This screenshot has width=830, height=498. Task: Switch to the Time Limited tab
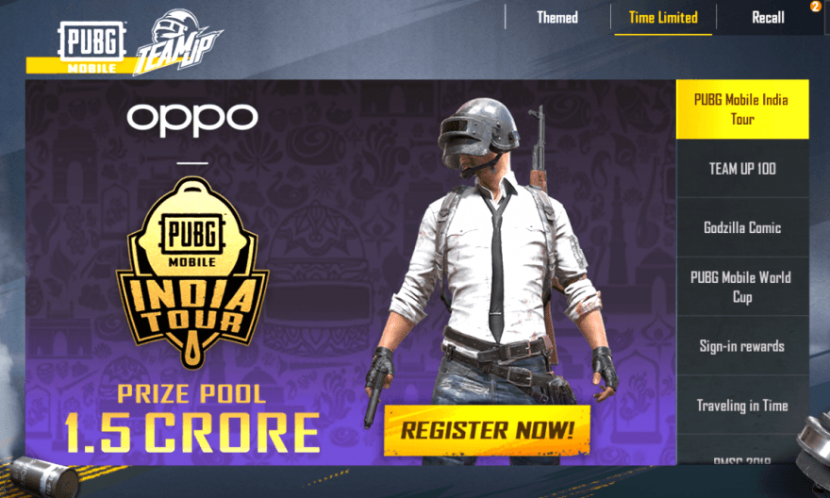tap(663, 17)
